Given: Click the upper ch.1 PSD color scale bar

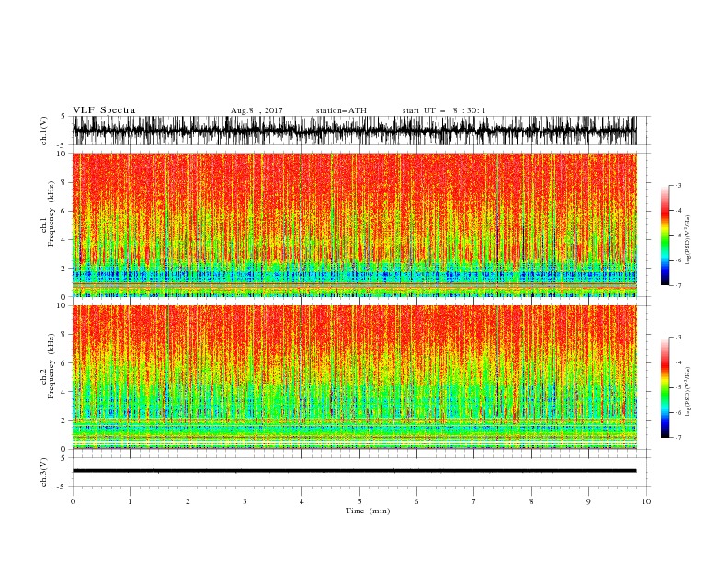Looking at the screenshot, I should (x=665, y=235).
